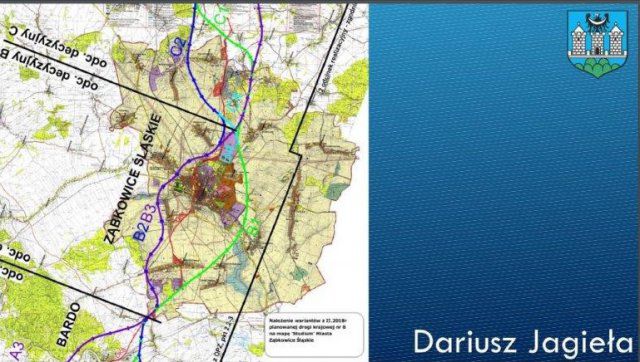Click the purple A3 route label
The image size is (640, 362).
(16, 351)
